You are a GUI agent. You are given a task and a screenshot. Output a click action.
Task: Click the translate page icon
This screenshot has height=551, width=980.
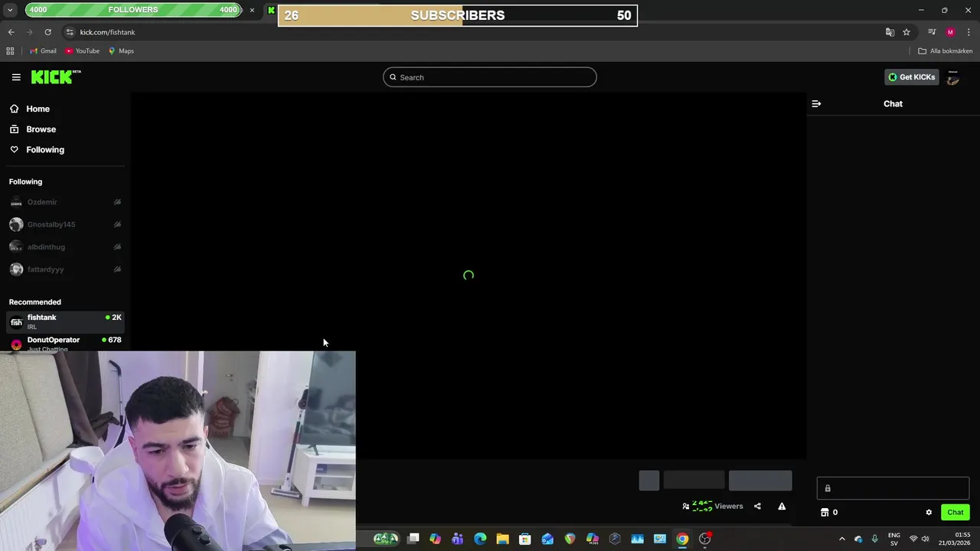point(890,32)
